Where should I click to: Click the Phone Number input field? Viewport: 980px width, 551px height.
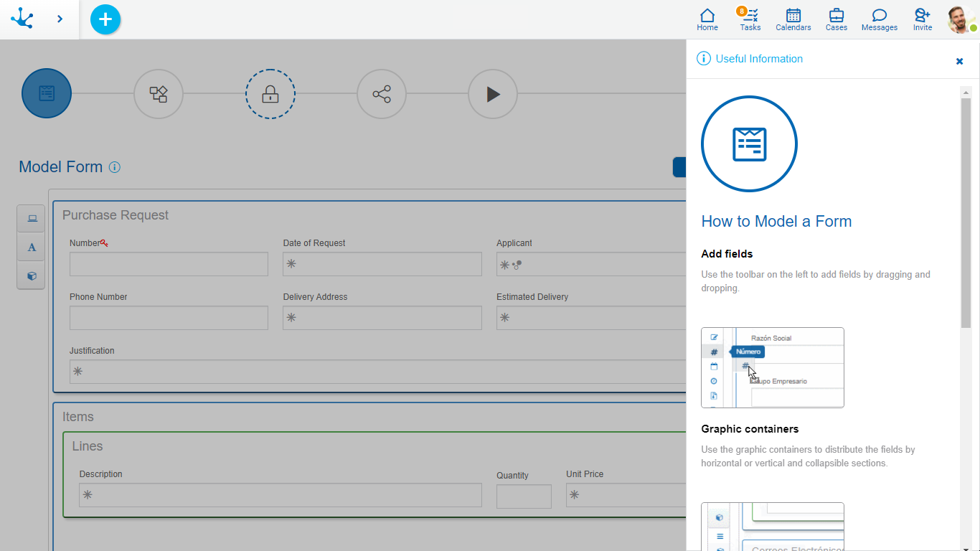(169, 318)
